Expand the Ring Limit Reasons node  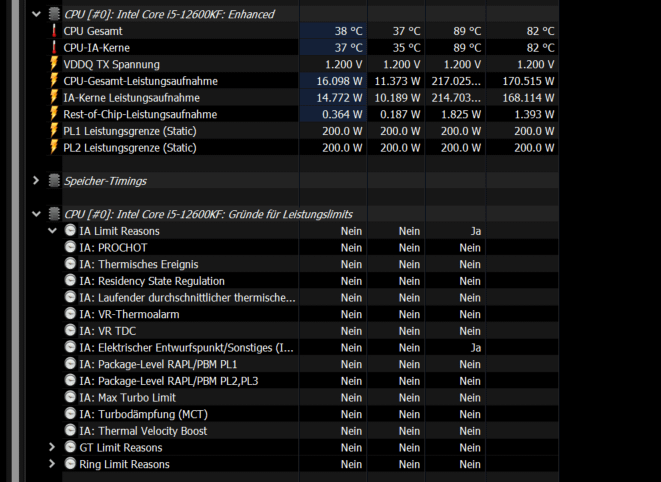(x=52, y=464)
